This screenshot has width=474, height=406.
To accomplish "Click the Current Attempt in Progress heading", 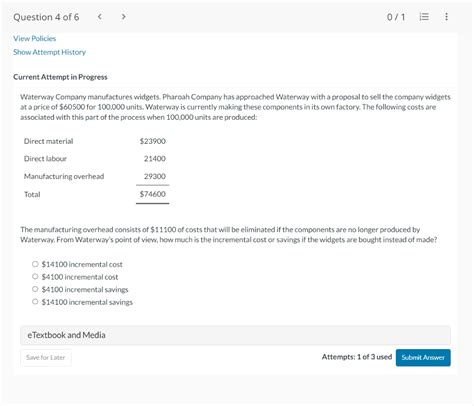I will tap(60, 77).
